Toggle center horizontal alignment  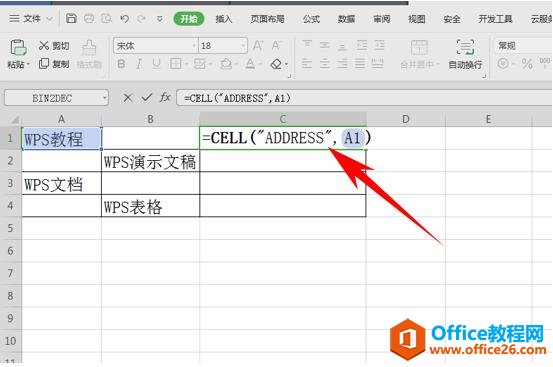[x=325, y=64]
